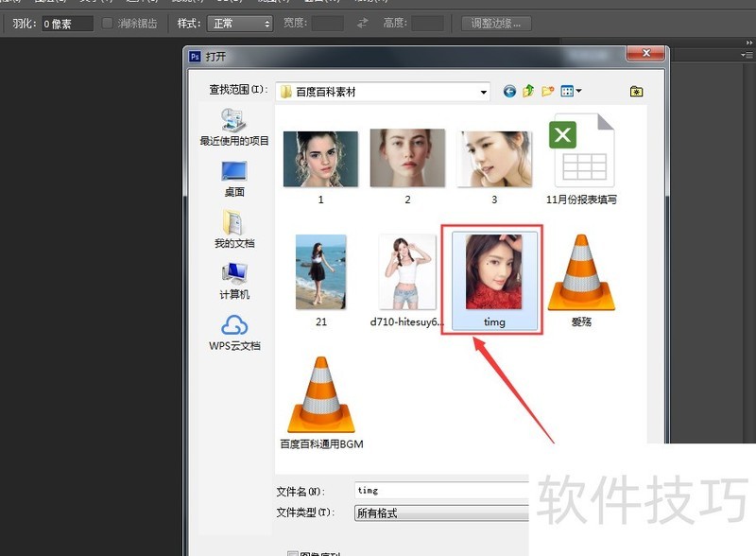756x556 pixels.
Task: Expand the 查找范围 folder dropdown
Action: pyautogui.click(x=483, y=92)
